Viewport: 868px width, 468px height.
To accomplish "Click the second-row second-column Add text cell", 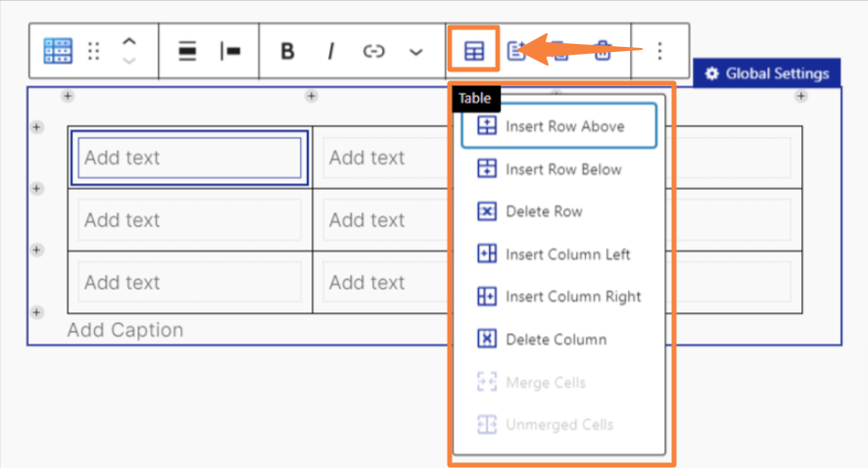I will (380, 220).
